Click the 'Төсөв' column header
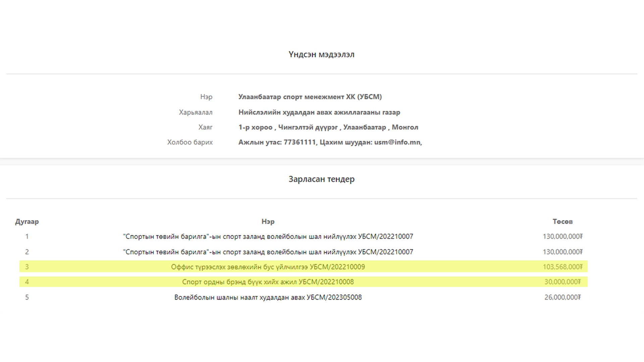 tap(562, 222)
